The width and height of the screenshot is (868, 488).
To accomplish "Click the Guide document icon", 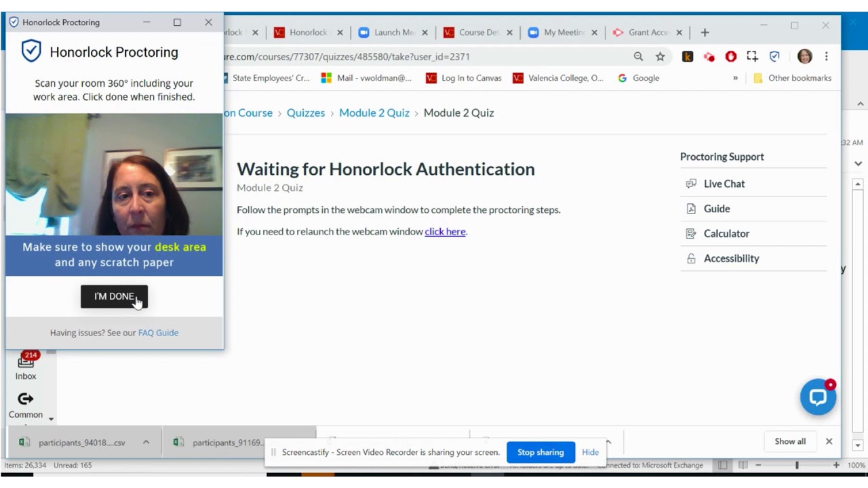I will click(691, 209).
